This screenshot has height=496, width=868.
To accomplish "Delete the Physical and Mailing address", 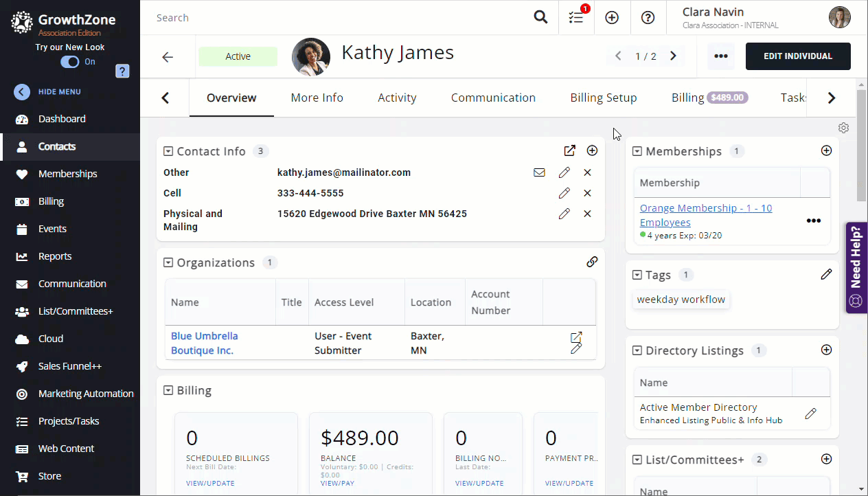I will tap(587, 214).
